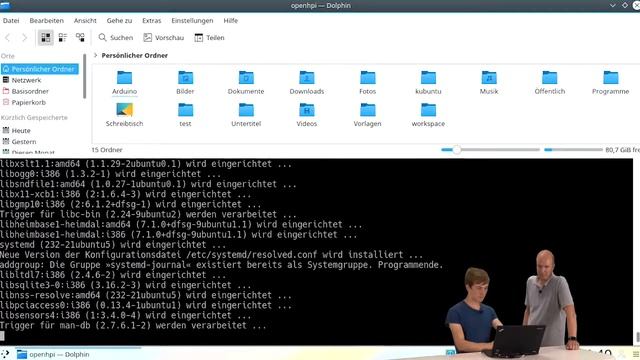Screen dimensions: 640x360
Task: Open the Videos folder
Action: click(307, 115)
